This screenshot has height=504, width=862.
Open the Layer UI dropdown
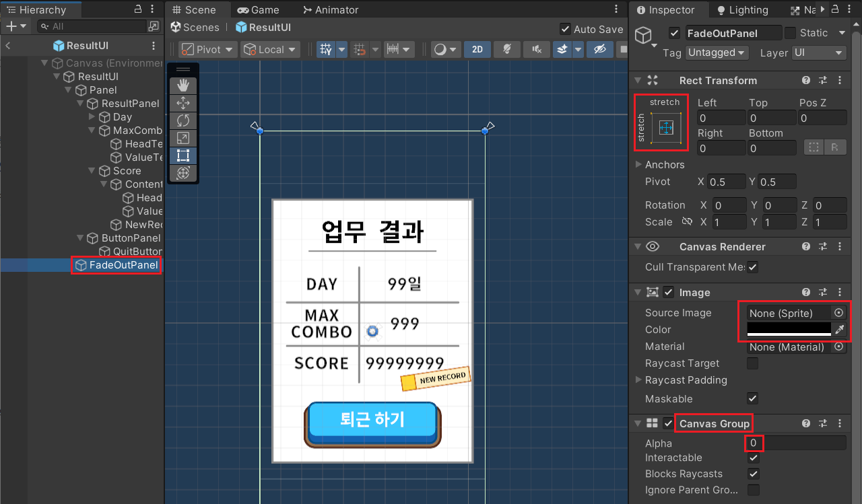(x=818, y=52)
